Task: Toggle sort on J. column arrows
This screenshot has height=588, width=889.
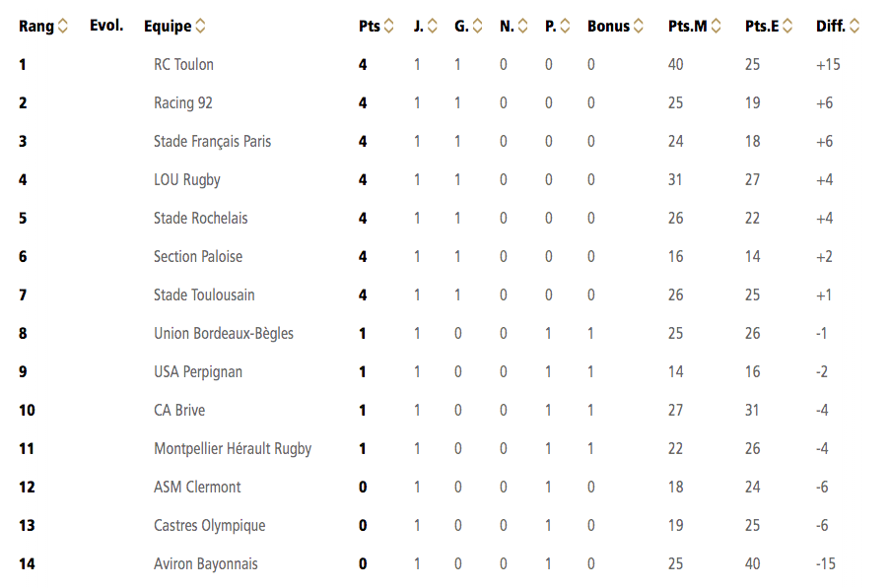Action: click(x=432, y=26)
